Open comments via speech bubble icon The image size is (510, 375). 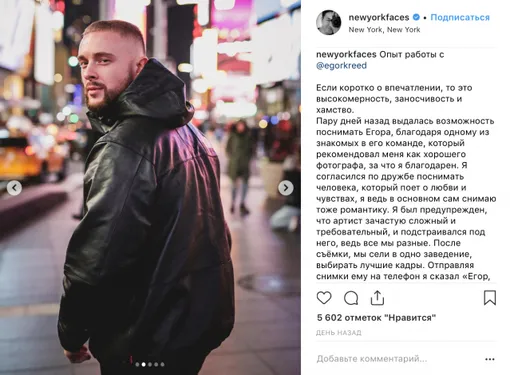click(351, 298)
